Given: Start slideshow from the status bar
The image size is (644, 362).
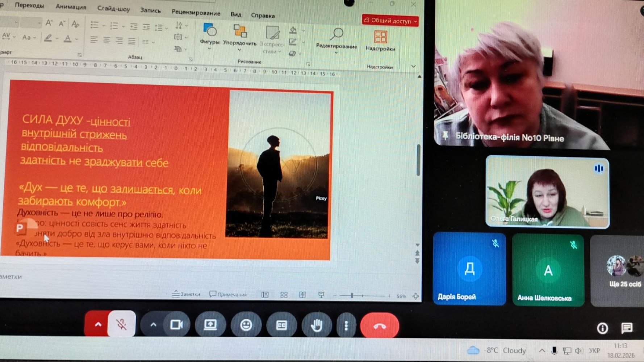Looking at the screenshot, I should 321,295.
